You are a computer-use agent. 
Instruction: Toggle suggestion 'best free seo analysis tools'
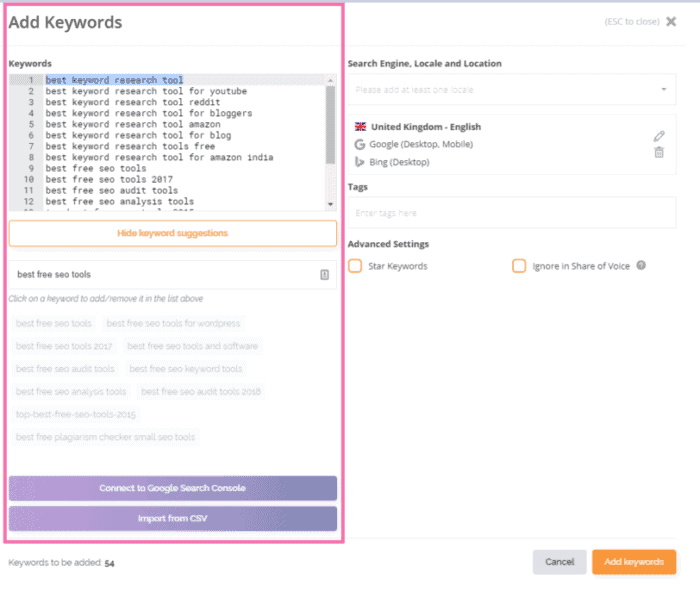coord(71,391)
